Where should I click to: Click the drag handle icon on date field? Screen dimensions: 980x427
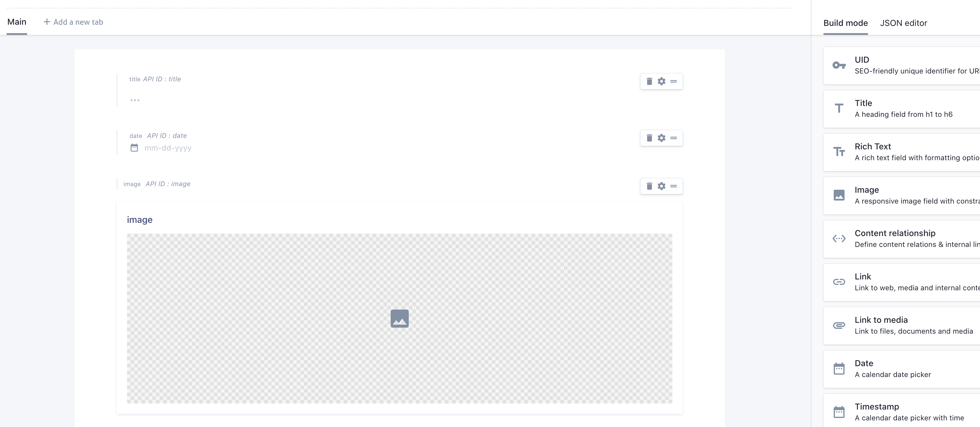click(674, 138)
